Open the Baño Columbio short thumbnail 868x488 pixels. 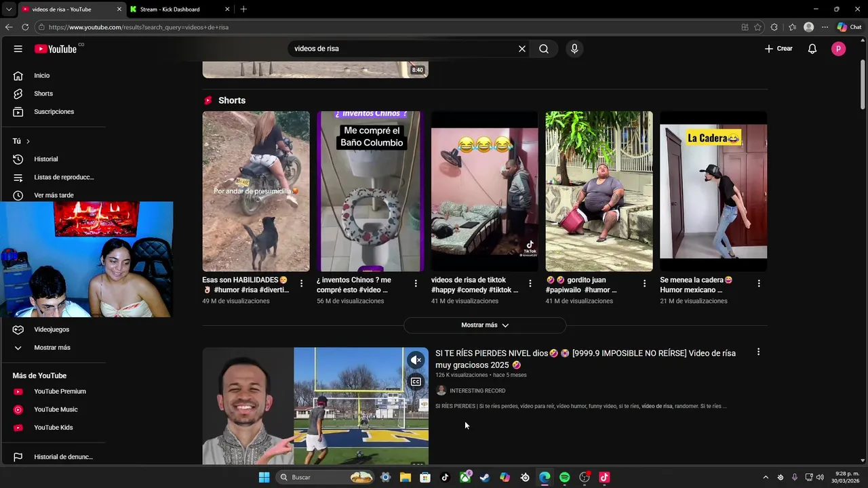coord(370,191)
